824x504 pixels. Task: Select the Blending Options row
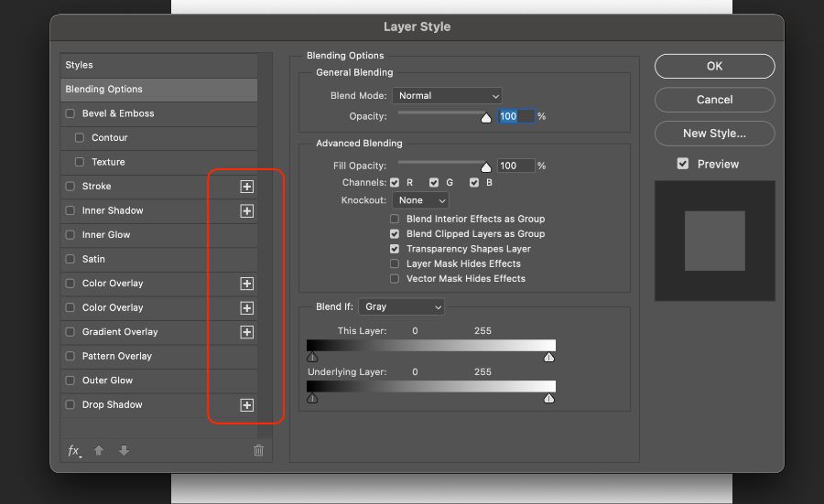tap(158, 90)
